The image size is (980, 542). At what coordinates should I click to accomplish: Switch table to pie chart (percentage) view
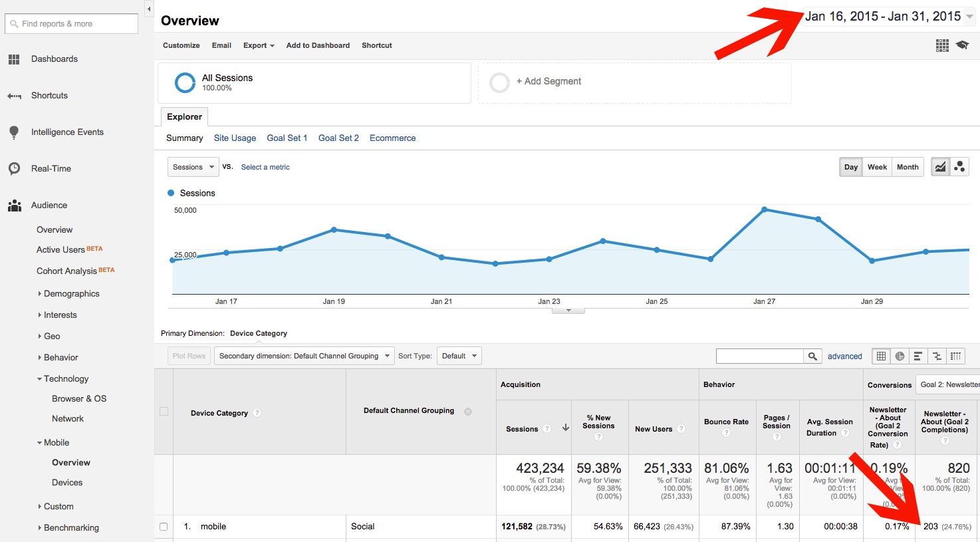[x=900, y=356]
